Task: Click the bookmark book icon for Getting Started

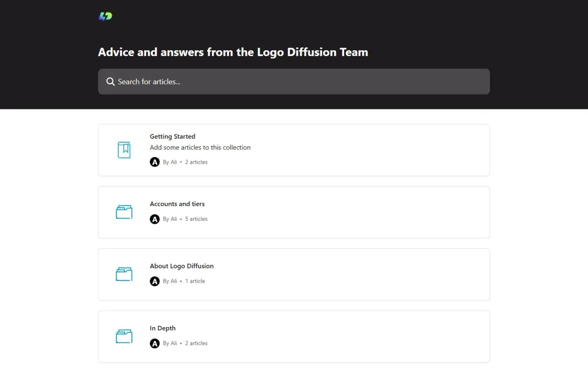Action: [124, 150]
